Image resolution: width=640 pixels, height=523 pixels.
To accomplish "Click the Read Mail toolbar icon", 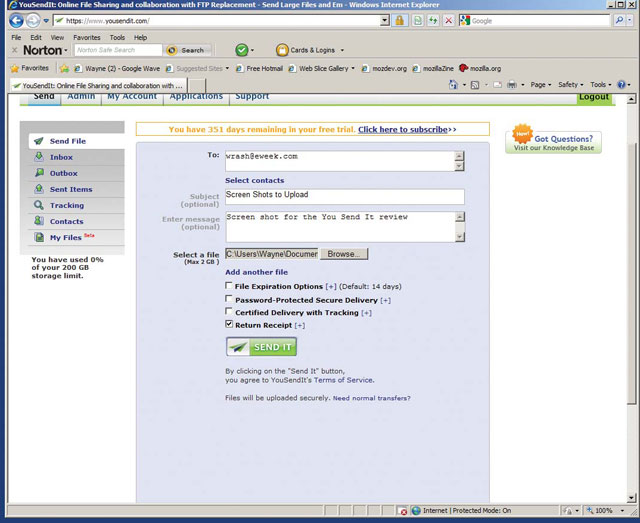I will (497, 85).
